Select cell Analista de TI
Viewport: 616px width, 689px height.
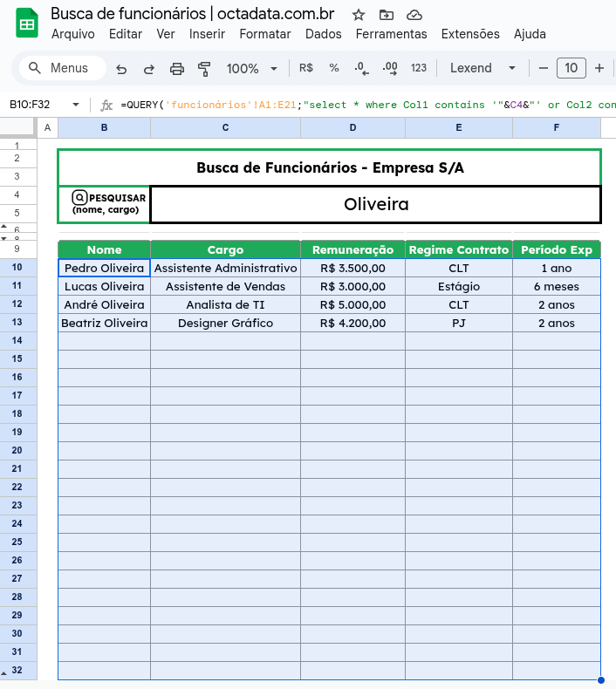coord(226,305)
